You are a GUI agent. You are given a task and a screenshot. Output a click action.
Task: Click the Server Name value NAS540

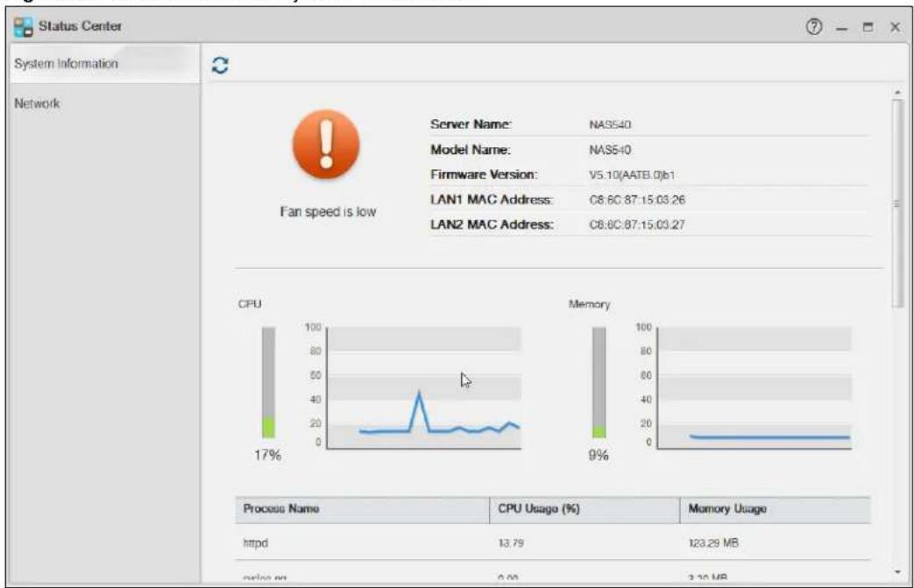pyautogui.click(x=610, y=124)
